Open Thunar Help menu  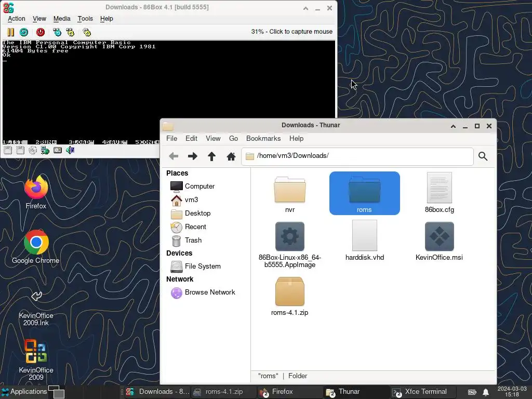tap(296, 138)
